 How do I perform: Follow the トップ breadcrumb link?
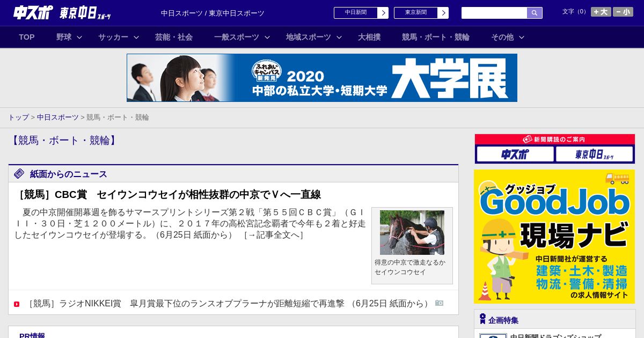pos(18,117)
